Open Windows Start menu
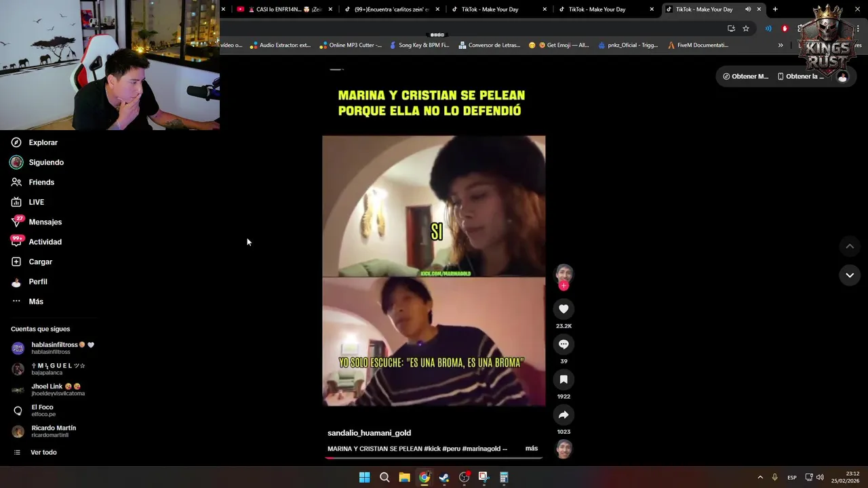The image size is (868, 488). point(364,477)
